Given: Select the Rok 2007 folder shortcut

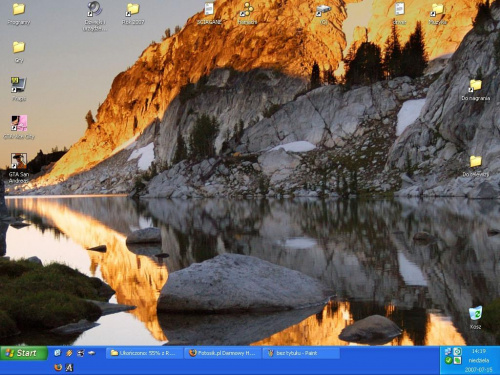Looking at the screenshot, I should pyautogui.click(x=133, y=14).
